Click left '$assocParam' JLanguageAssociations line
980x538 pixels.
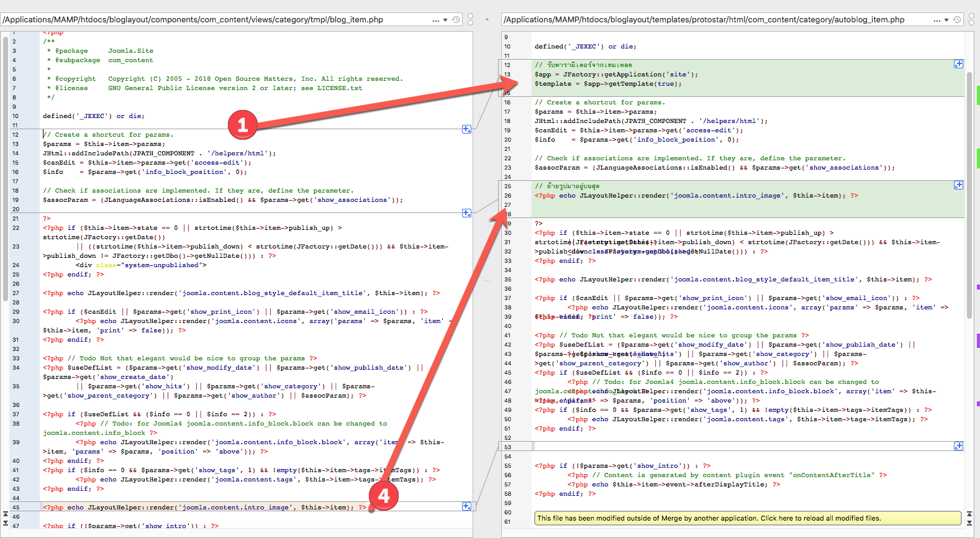[223, 200]
